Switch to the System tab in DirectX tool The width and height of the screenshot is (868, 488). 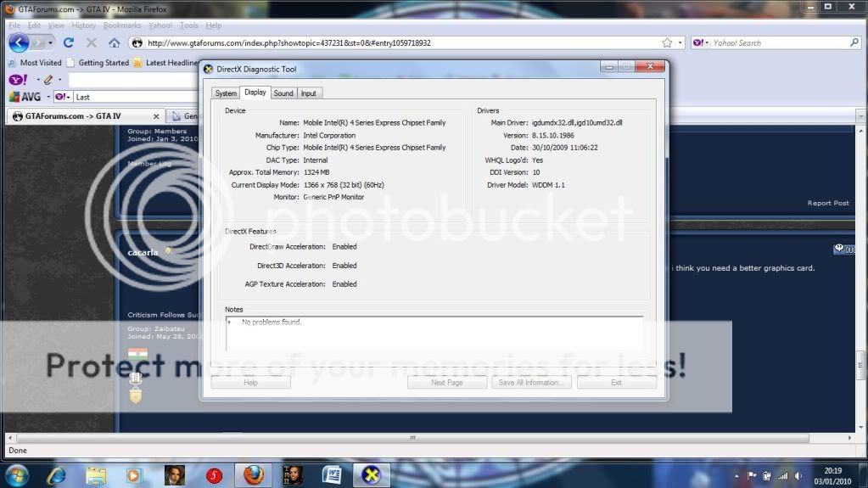[226, 93]
